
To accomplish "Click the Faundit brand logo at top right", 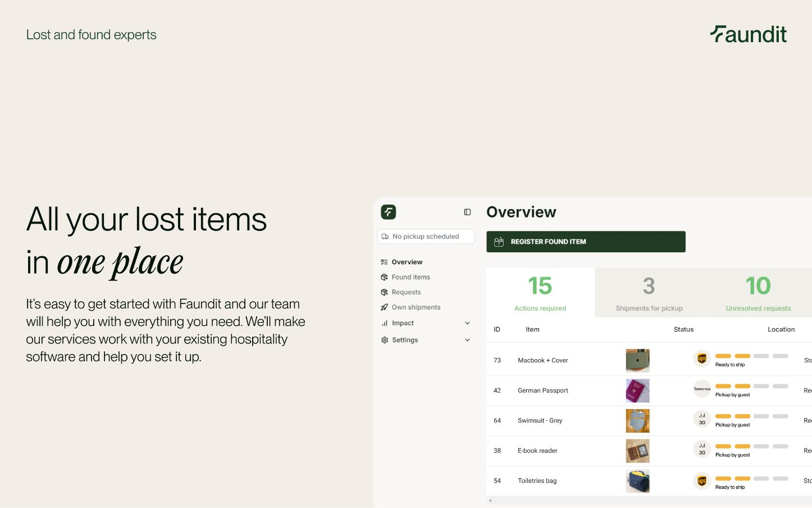I will point(749,34).
